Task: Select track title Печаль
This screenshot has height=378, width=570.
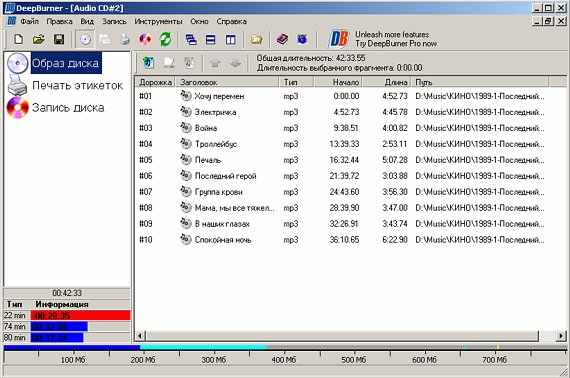Action: (x=208, y=160)
